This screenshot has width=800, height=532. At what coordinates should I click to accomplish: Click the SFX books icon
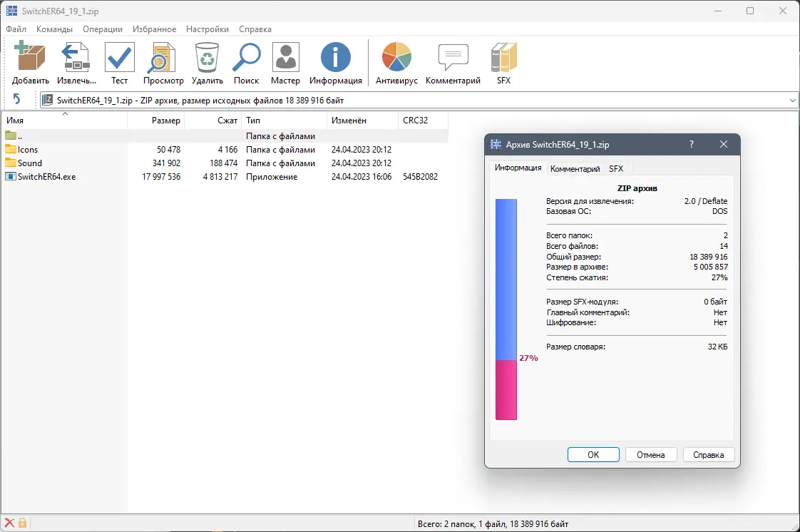click(x=503, y=56)
